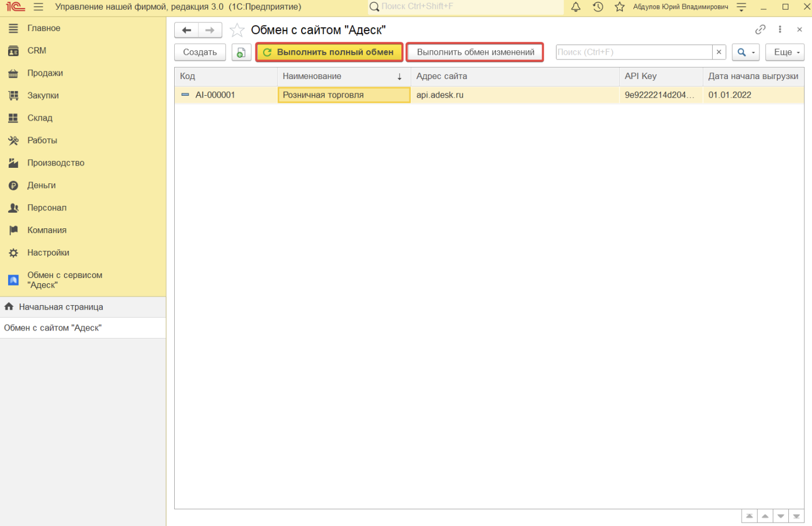Open favorites star in title bar

[619, 7]
